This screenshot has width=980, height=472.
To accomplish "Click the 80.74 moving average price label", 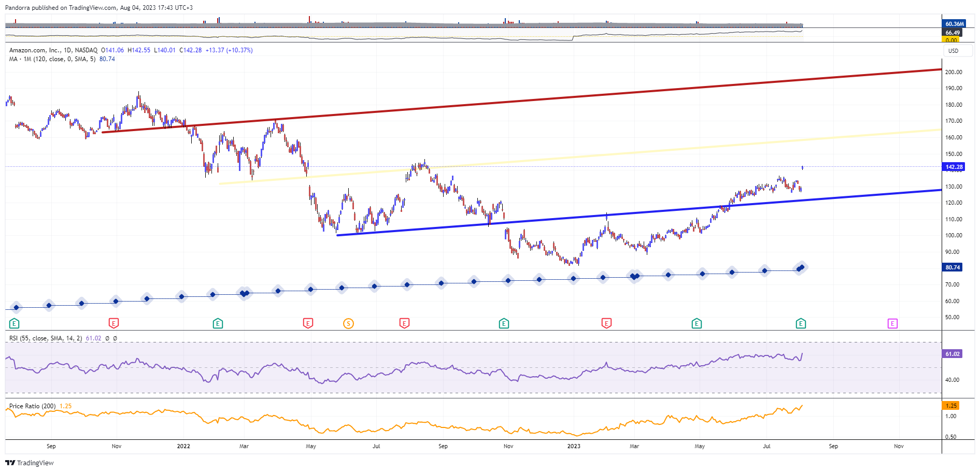I will pyautogui.click(x=953, y=267).
